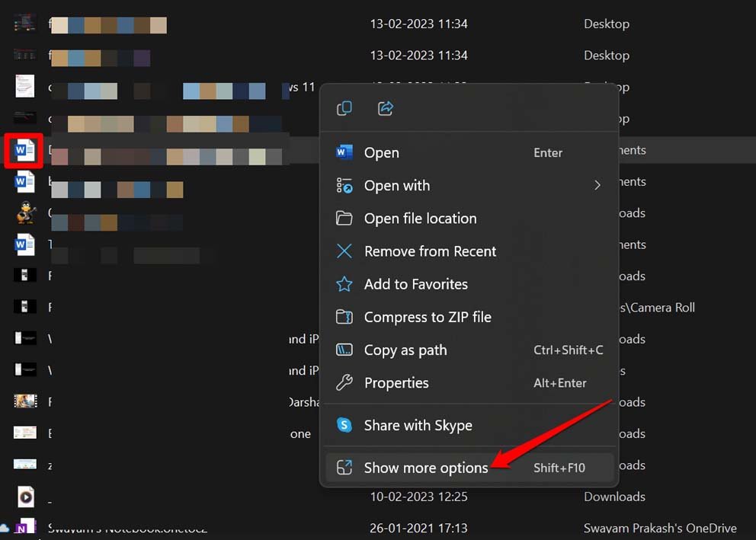Click the ZIP icon next to Compress to ZIP
Image resolution: width=756 pixels, height=540 pixels.
point(344,317)
